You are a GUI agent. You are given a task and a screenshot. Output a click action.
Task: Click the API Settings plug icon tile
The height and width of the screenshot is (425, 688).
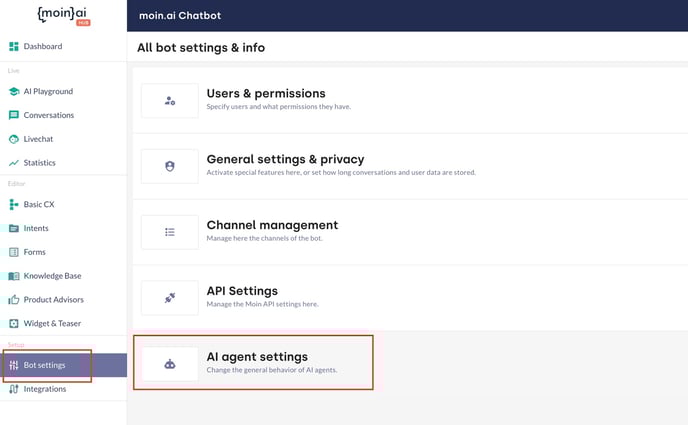click(x=170, y=298)
